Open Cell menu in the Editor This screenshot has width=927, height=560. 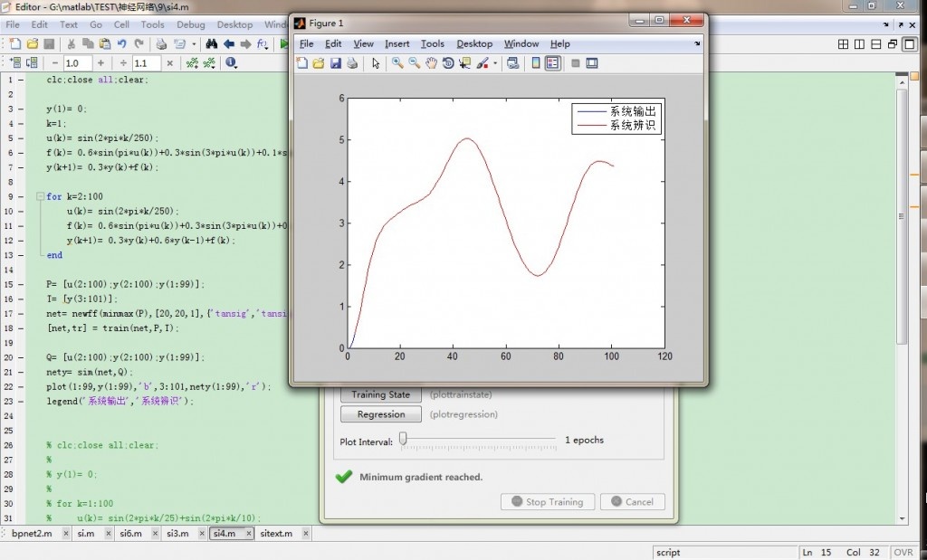tap(122, 24)
